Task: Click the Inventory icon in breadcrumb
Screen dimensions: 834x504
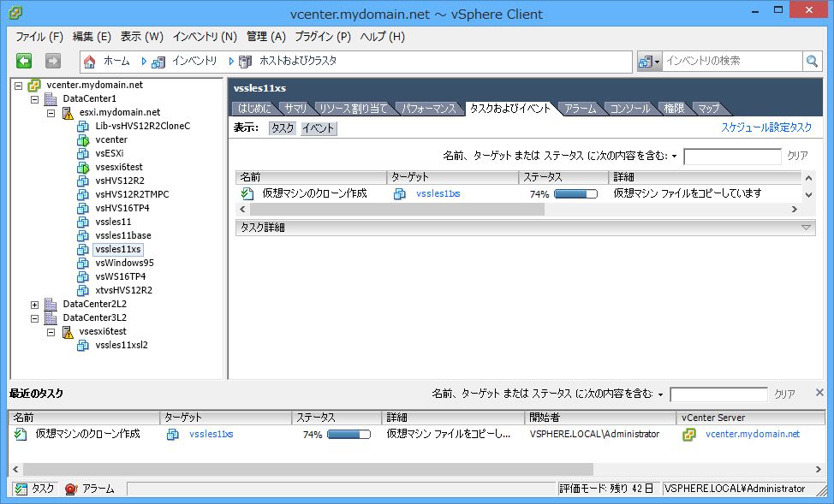Action: (x=158, y=62)
